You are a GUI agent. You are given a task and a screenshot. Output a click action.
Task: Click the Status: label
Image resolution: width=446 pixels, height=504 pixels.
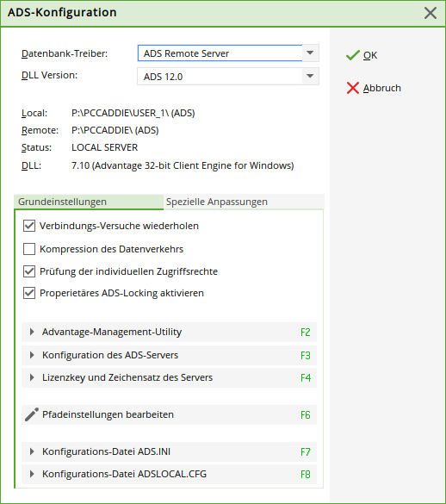point(36,147)
